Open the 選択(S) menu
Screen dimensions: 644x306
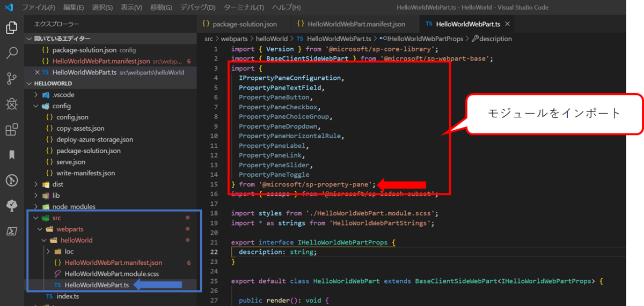pos(102,8)
